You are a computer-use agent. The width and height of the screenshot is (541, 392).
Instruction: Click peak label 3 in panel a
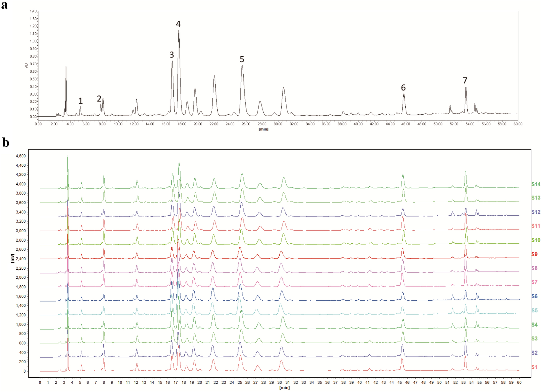[172, 55]
